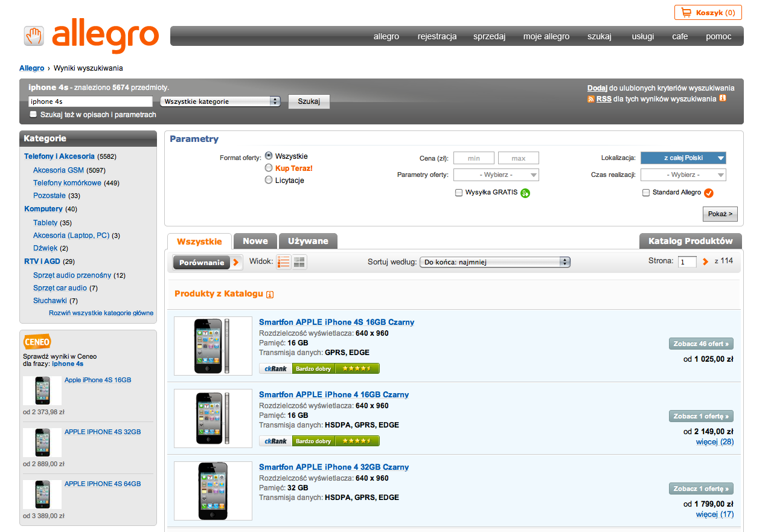Open iPhone 4 16GB Czarny product image
This screenshot has width=771, height=532.
click(213, 418)
